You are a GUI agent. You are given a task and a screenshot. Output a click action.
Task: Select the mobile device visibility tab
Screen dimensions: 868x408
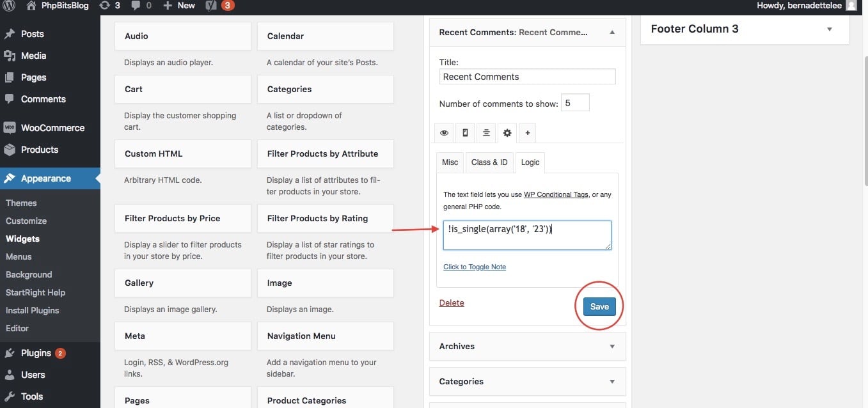[465, 132]
